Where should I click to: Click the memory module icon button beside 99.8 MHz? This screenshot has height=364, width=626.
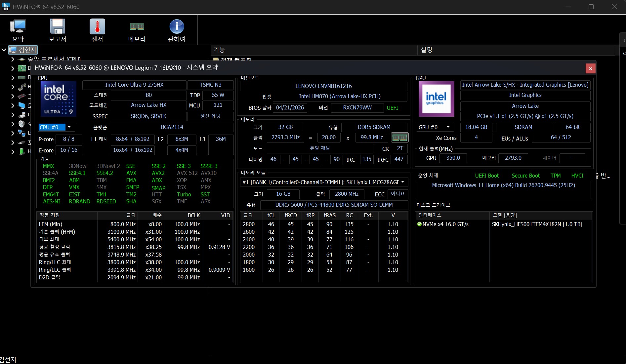click(x=399, y=138)
